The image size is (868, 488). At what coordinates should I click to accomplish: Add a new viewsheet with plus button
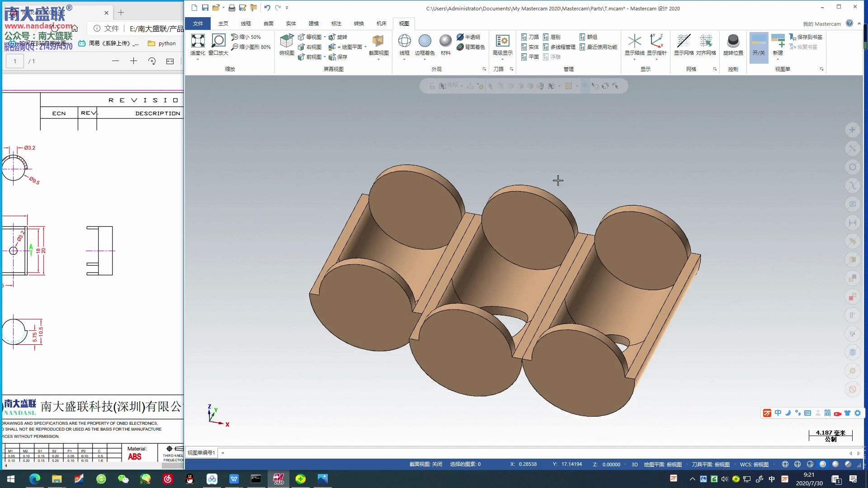click(x=223, y=453)
